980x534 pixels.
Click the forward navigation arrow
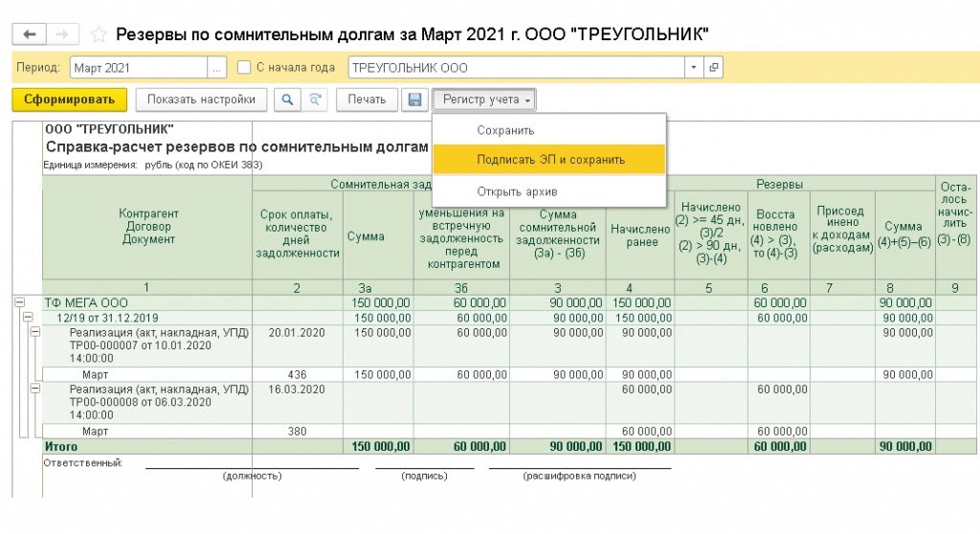click(x=61, y=34)
